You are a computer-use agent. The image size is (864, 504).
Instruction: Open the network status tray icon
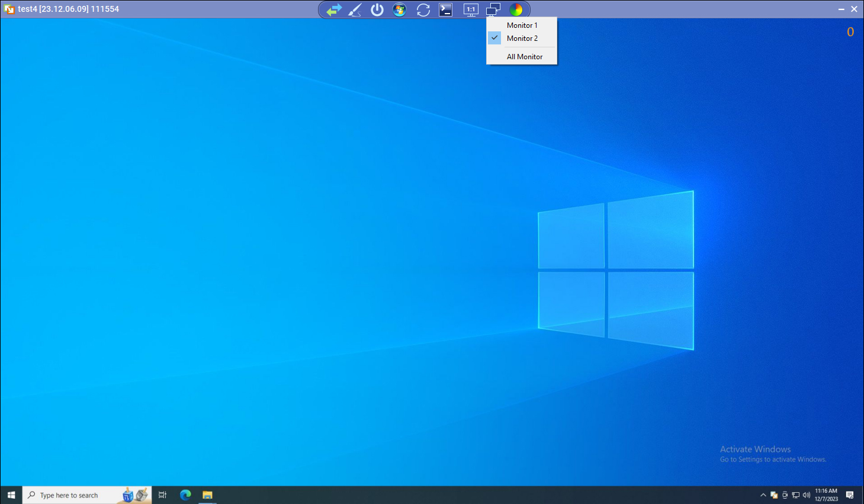pyautogui.click(x=795, y=495)
